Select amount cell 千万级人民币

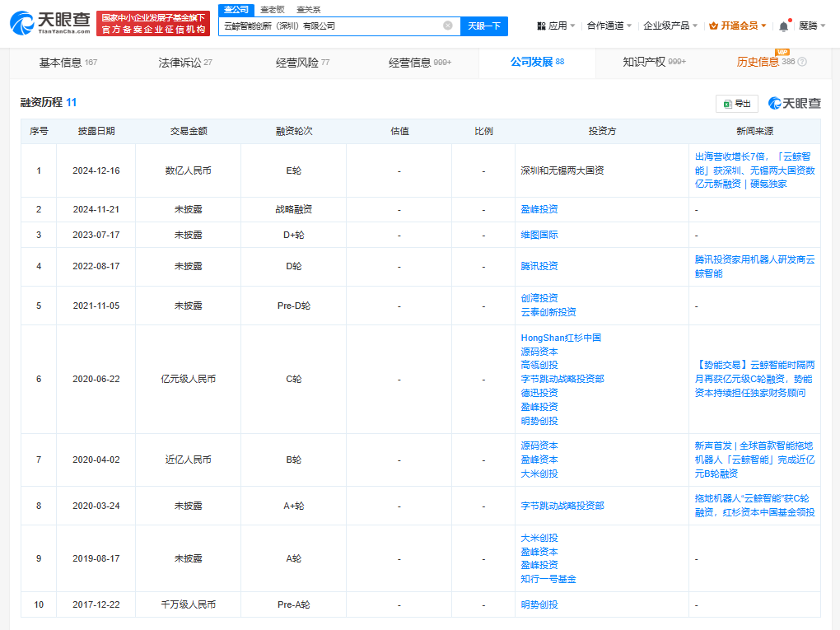point(189,604)
